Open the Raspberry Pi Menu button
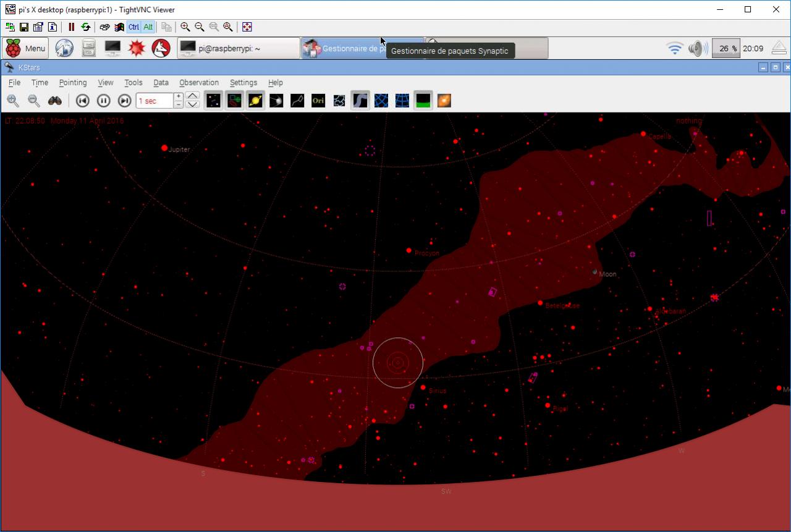The image size is (791, 532). [25, 48]
